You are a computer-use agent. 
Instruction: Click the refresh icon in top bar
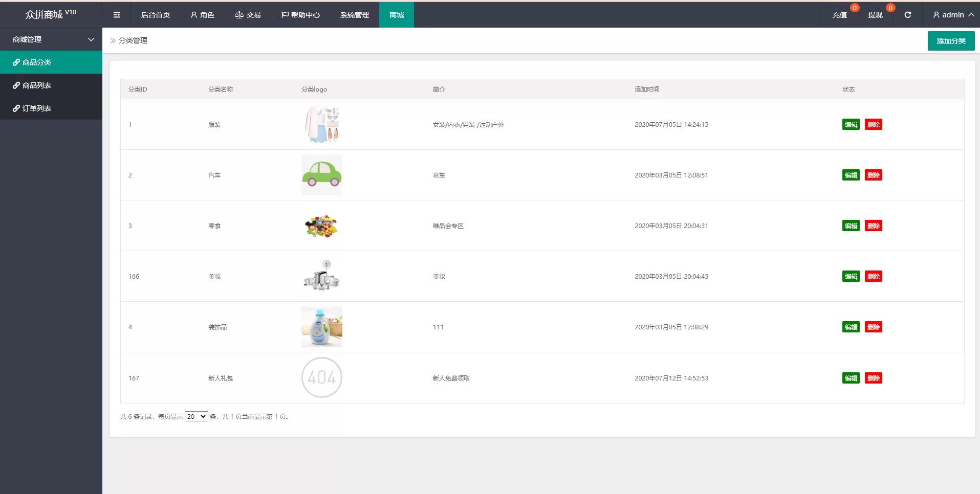coord(907,15)
